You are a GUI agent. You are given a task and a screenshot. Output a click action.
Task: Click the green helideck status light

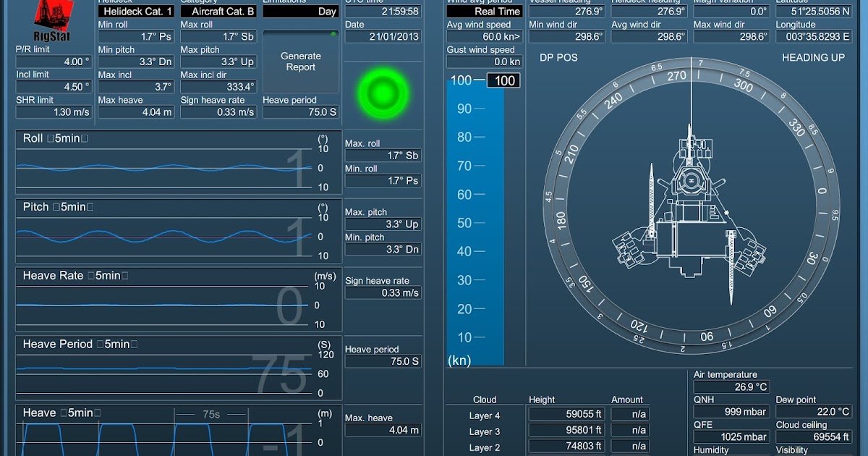(383, 93)
